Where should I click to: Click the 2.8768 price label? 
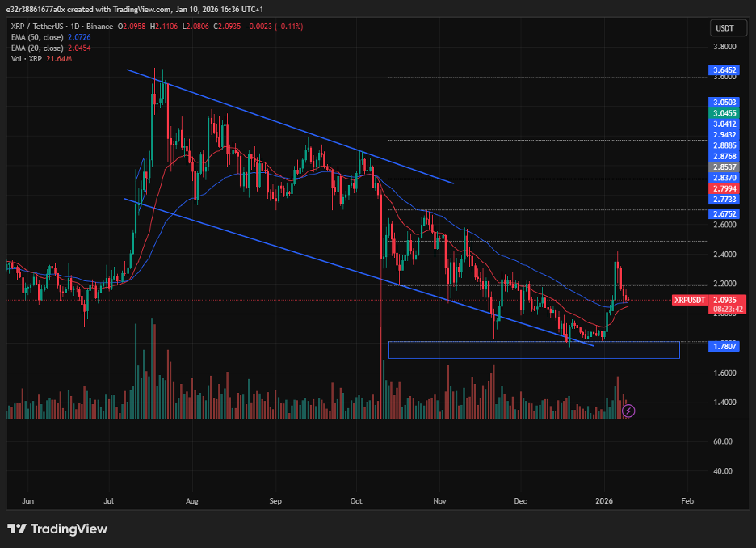[x=724, y=156]
